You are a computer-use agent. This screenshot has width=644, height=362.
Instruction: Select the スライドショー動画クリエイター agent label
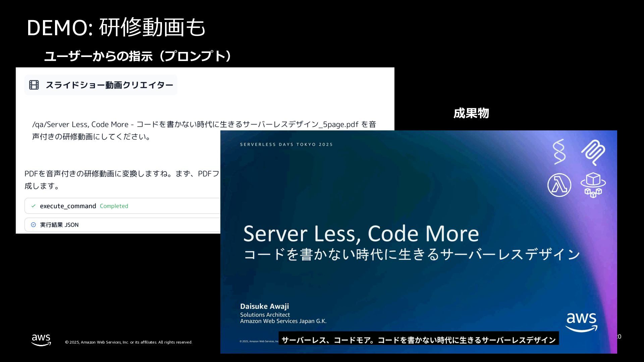click(x=109, y=85)
